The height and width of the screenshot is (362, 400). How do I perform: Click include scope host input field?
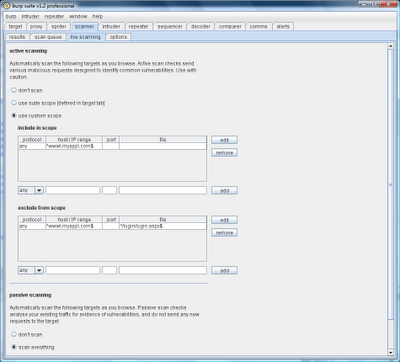pyautogui.click(x=73, y=190)
